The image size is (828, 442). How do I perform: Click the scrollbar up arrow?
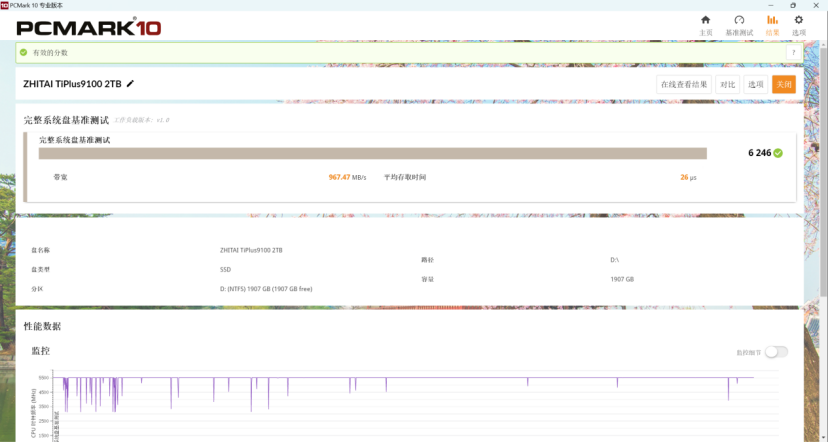(824, 44)
